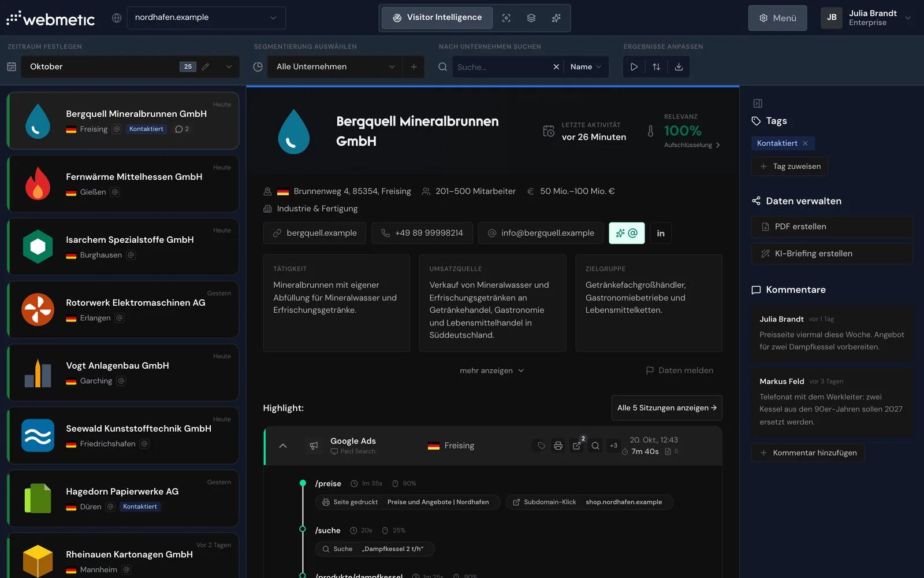Click the print icon in Google Ads session
Screen dimensions: 924x578
[558, 446]
